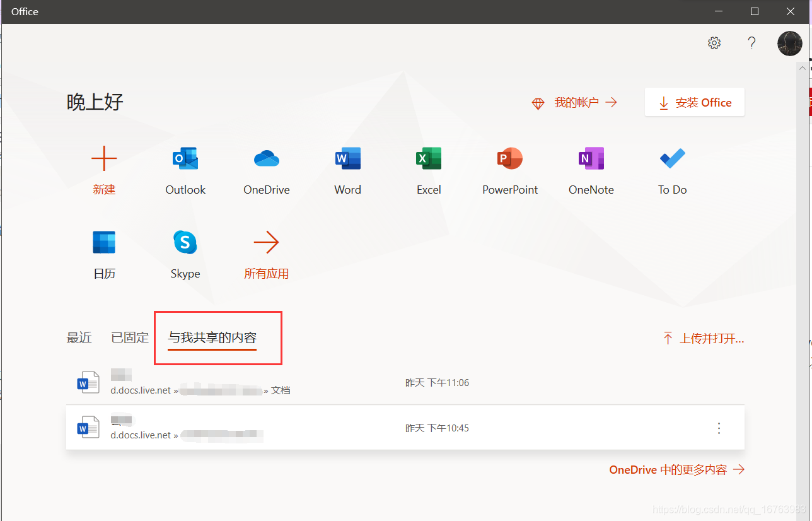Image resolution: width=812 pixels, height=521 pixels.
Task: Start Excel from the app list
Action: click(x=429, y=158)
